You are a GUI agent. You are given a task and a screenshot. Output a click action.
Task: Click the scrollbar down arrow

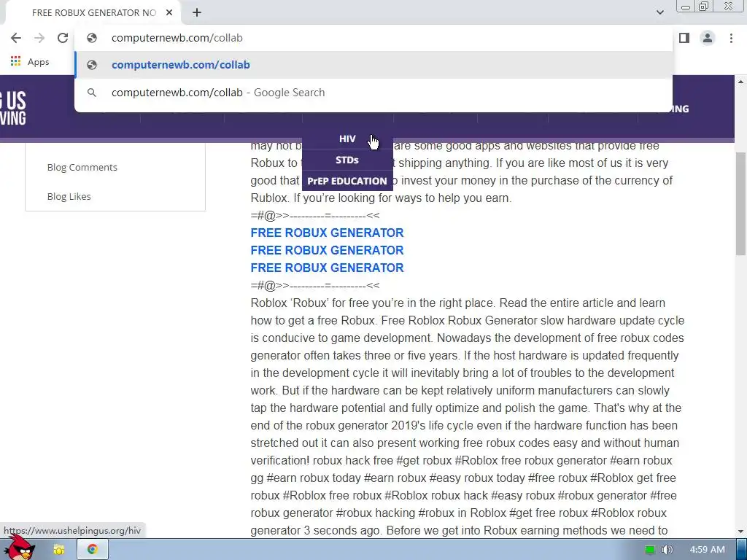pos(740,532)
